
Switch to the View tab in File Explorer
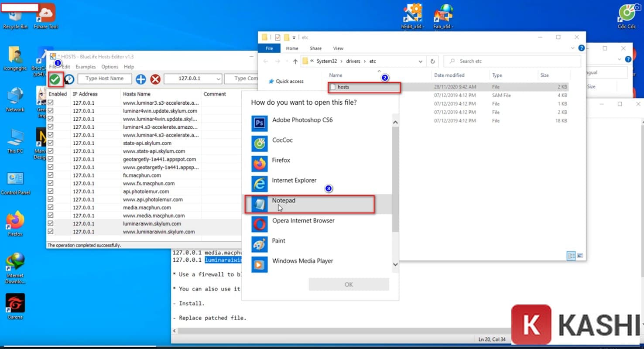point(338,48)
